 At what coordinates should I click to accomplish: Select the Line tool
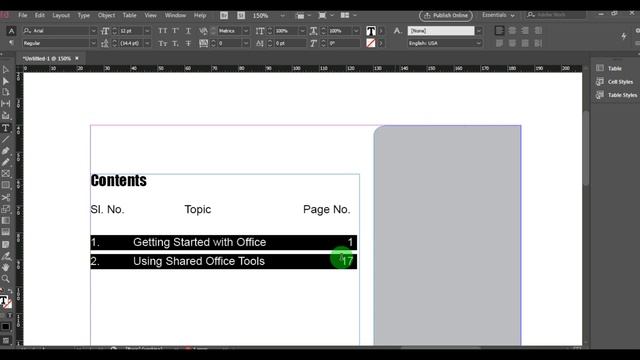pos(6,140)
